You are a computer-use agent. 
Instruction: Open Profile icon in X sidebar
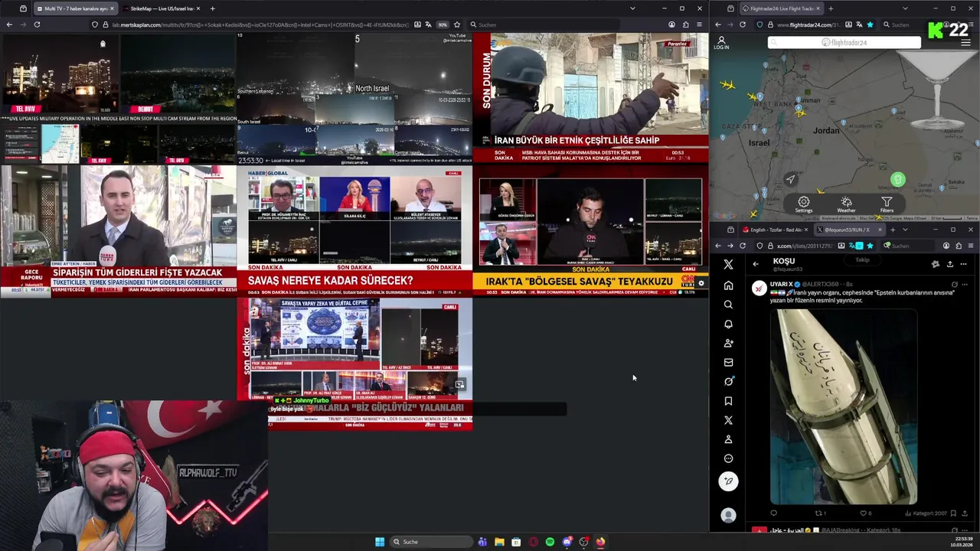point(728,439)
